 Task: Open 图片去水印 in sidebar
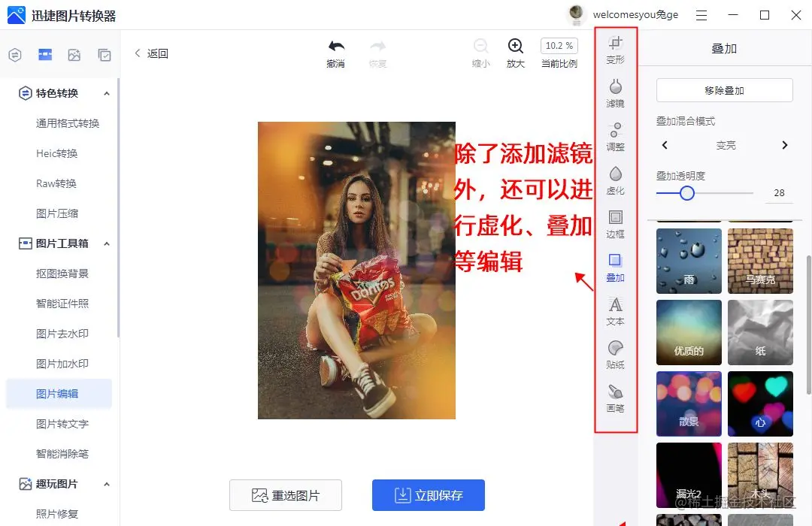62,334
